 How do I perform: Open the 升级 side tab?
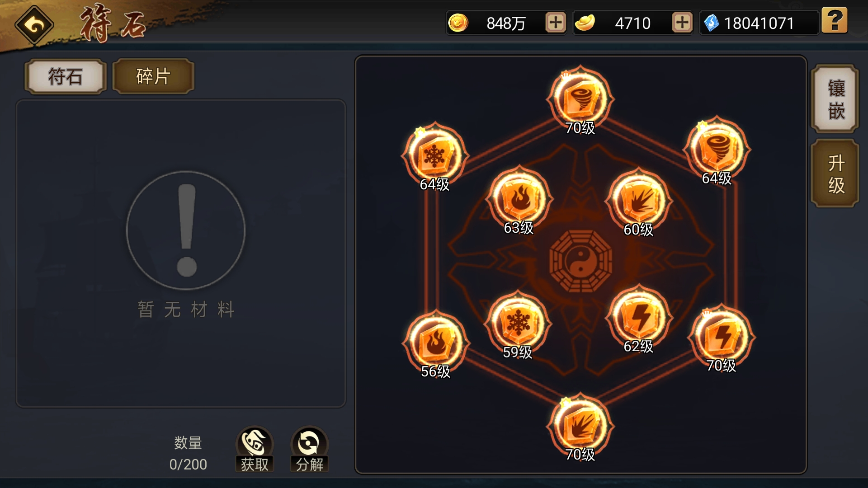point(835,174)
